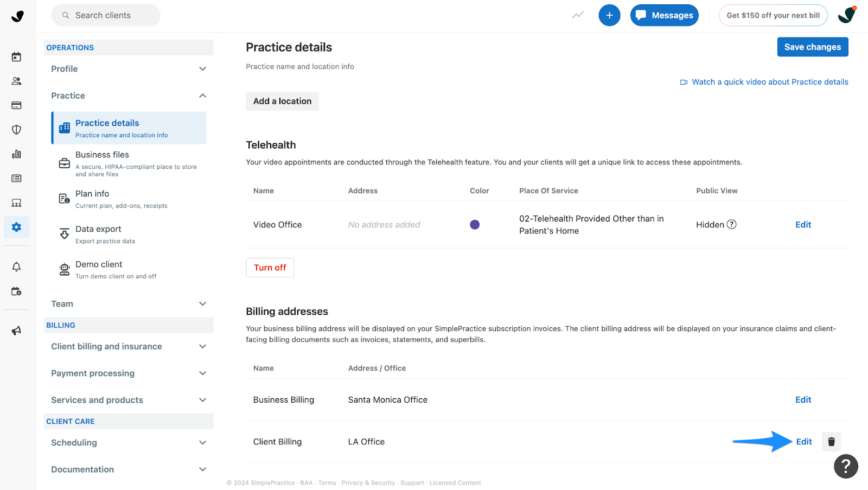868x490 pixels.
Task: Click the blue plus create button
Action: (609, 15)
